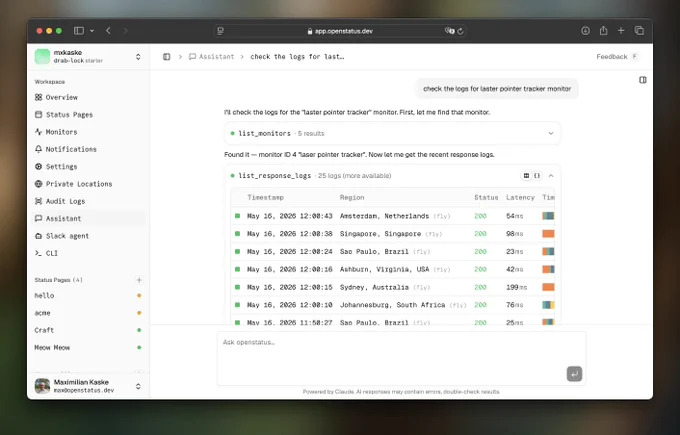Open workspace switcher mxkaske

tap(88, 56)
